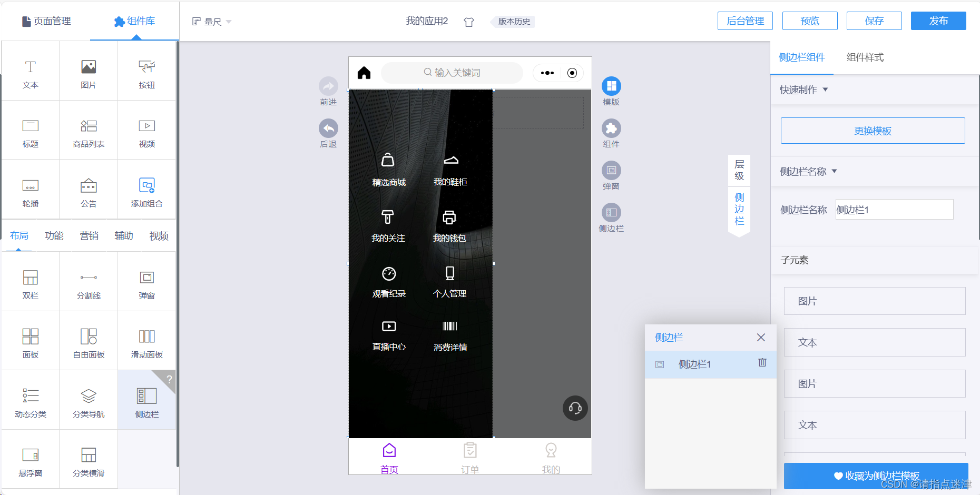Select the 视频 component category tab

coord(159,235)
